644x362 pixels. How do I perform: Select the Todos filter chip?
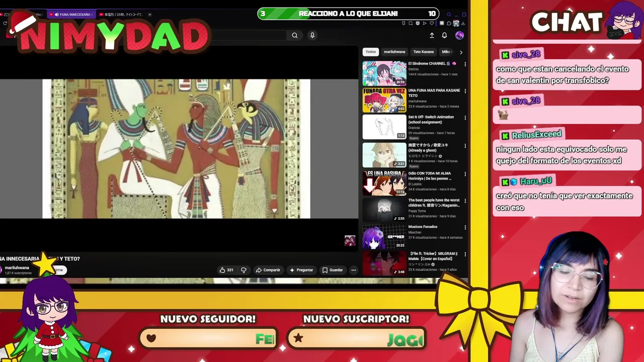click(x=371, y=52)
